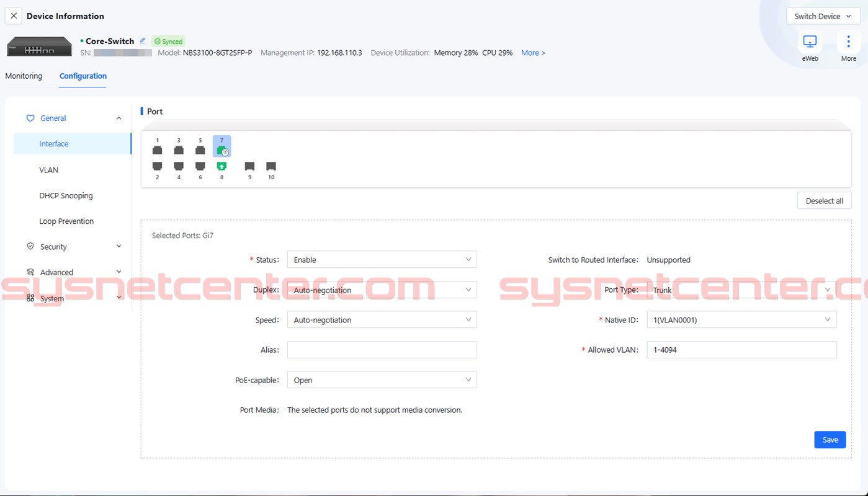The image size is (868, 496).
Task: Click the Alias input field
Action: (382, 350)
